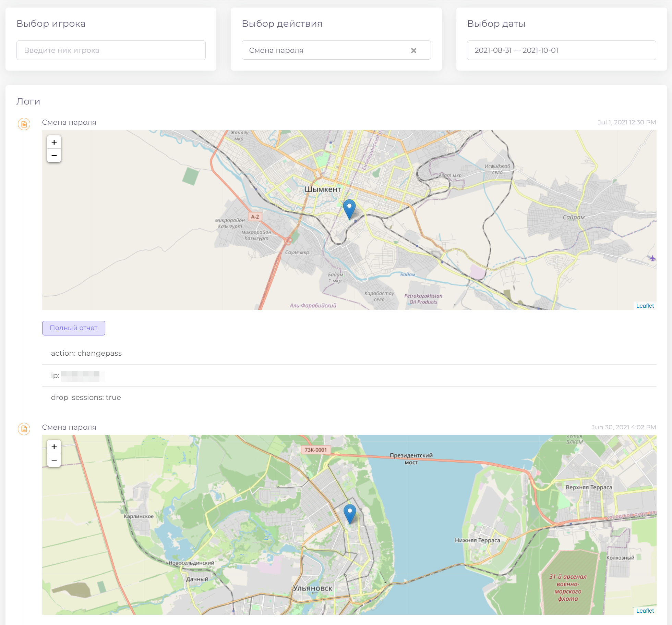This screenshot has width=672, height=625.
Task: Select the blue location marker in Shymkent
Action: point(349,209)
